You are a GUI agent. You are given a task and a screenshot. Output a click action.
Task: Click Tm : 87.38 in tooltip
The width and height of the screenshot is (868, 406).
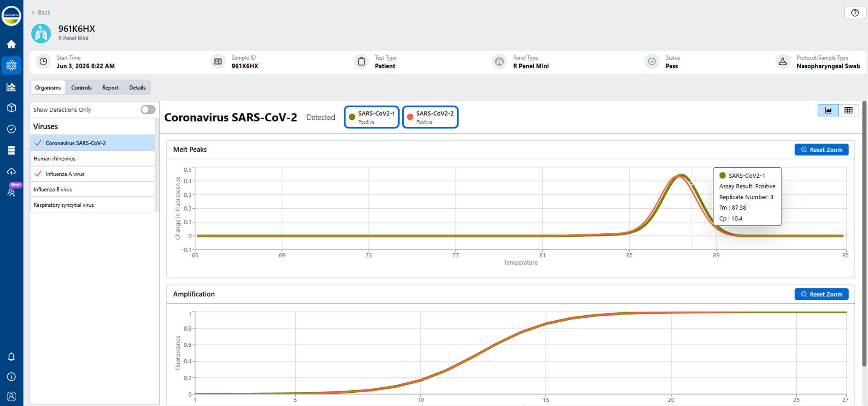click(732, 208)
